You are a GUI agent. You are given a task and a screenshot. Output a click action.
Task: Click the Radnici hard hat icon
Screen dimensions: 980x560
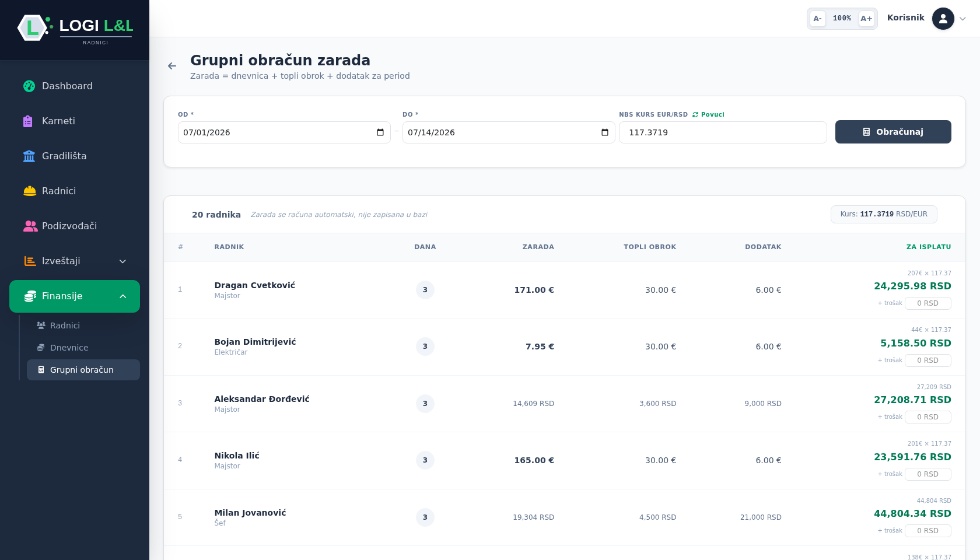tap(30, 191)
